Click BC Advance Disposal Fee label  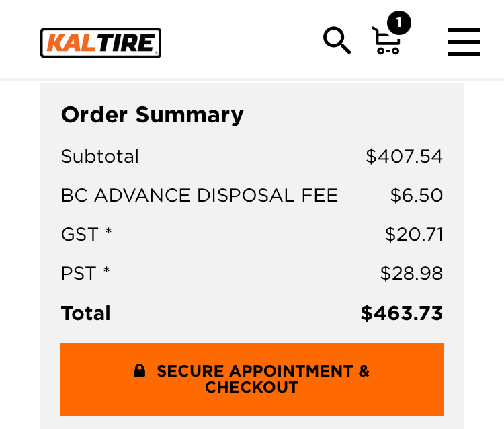tap(199, 196)
